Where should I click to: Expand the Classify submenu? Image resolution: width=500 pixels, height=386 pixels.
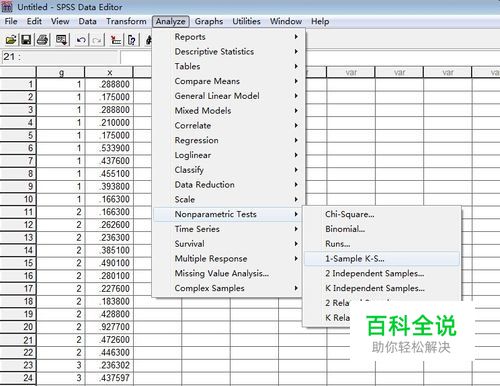[x=228, y=170]
